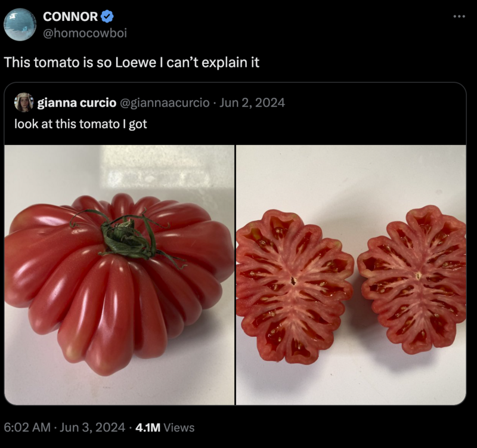The image size is (477, 448).
Task: Click the tweet text about Loewe
Action: click(131, 63)
